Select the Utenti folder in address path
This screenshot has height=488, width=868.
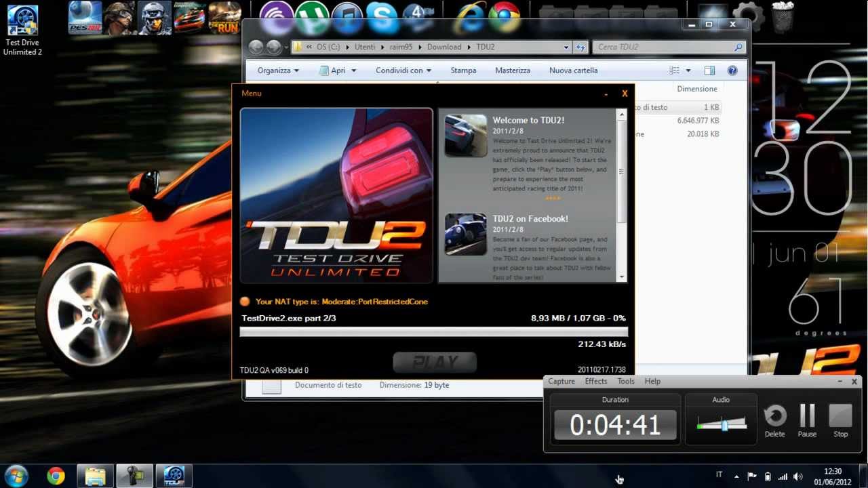pos(365,47)
